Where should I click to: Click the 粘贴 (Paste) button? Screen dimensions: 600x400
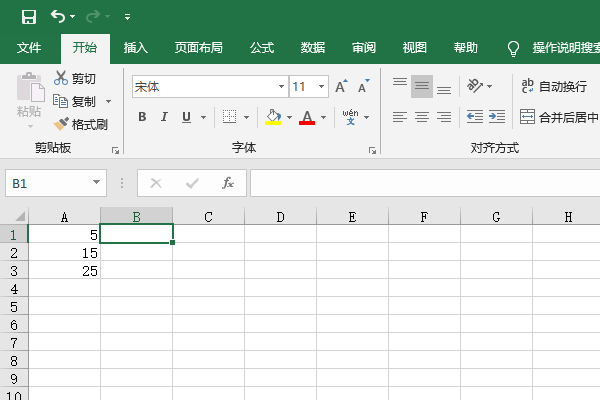[x=29, y=100]
